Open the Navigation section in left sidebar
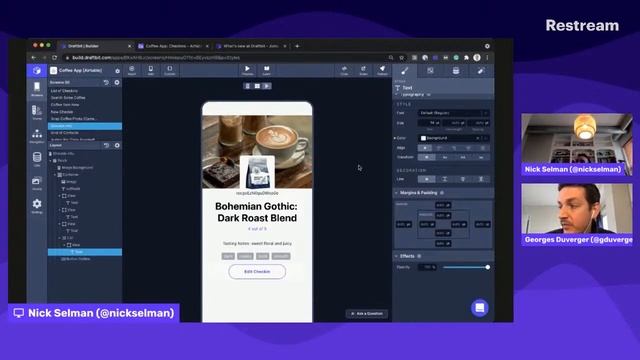This screenshot has height=360, width=640. coord(37,136)
